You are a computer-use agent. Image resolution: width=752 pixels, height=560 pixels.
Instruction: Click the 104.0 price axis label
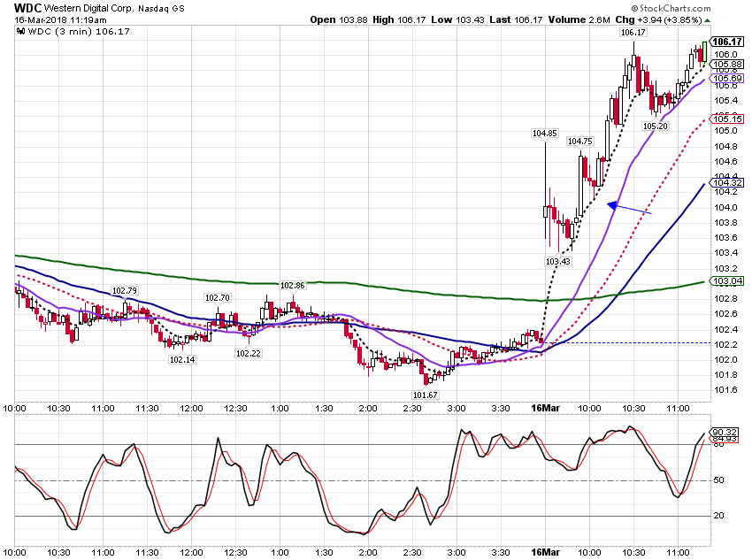coord(725,208)
